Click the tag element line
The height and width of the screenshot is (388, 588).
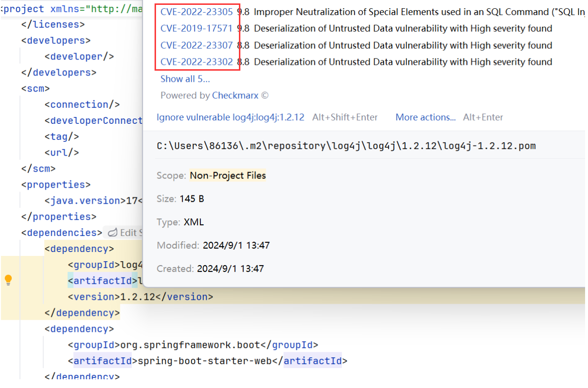(61, 137)
